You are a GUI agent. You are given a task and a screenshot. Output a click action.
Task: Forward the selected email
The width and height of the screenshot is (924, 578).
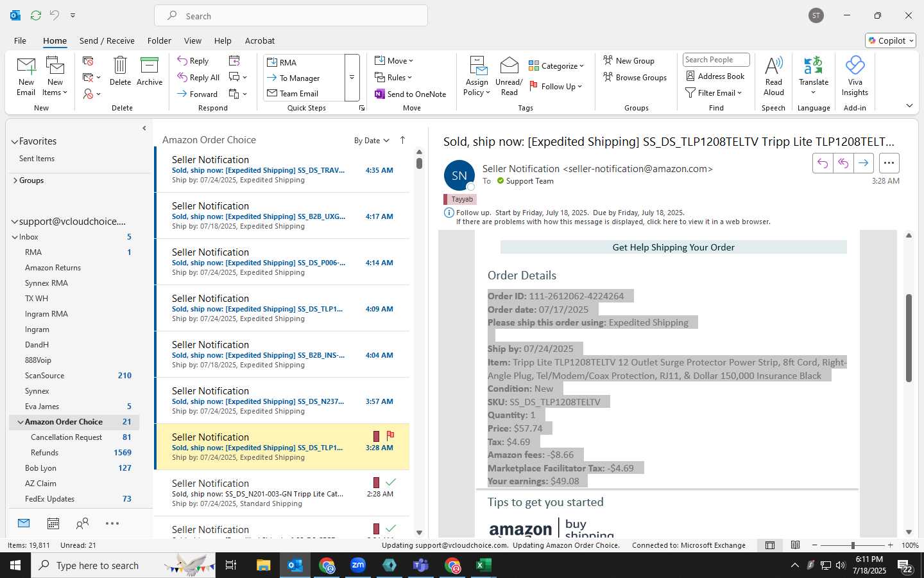coord(198,94)
